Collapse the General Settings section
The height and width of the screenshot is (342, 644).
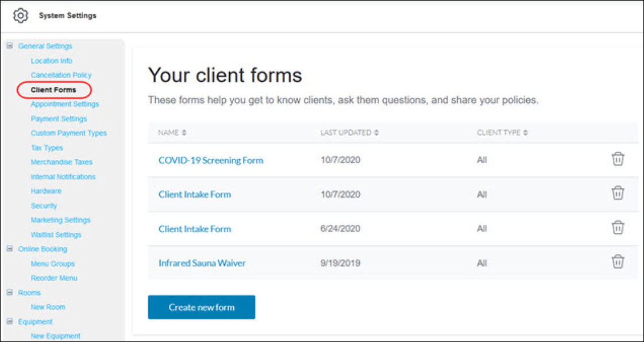(9, 45)
